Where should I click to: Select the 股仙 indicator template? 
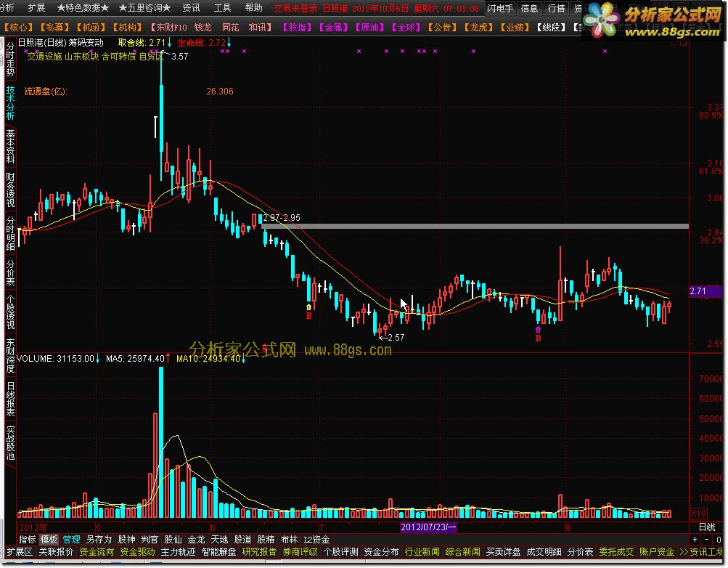coord(173,540)
